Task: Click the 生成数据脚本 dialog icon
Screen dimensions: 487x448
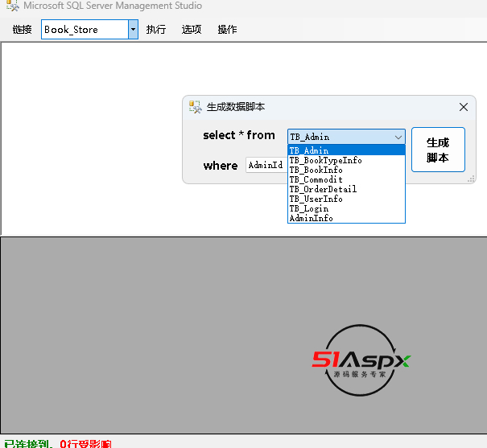Action: point(196,107)
